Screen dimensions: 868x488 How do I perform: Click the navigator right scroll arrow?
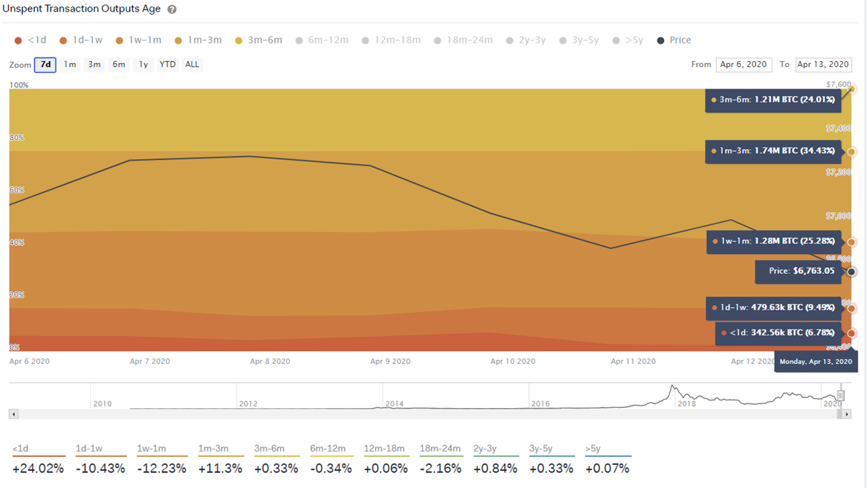846,414
